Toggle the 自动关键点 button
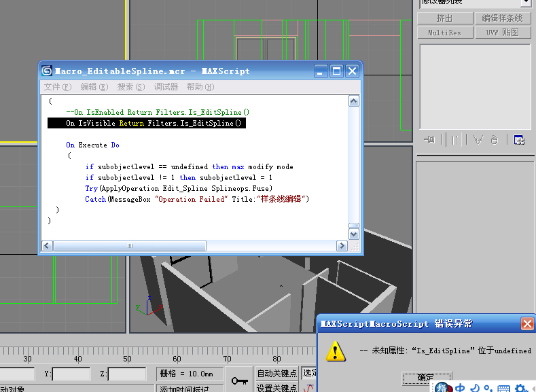The image size is (536, 392). coord(277,373)
